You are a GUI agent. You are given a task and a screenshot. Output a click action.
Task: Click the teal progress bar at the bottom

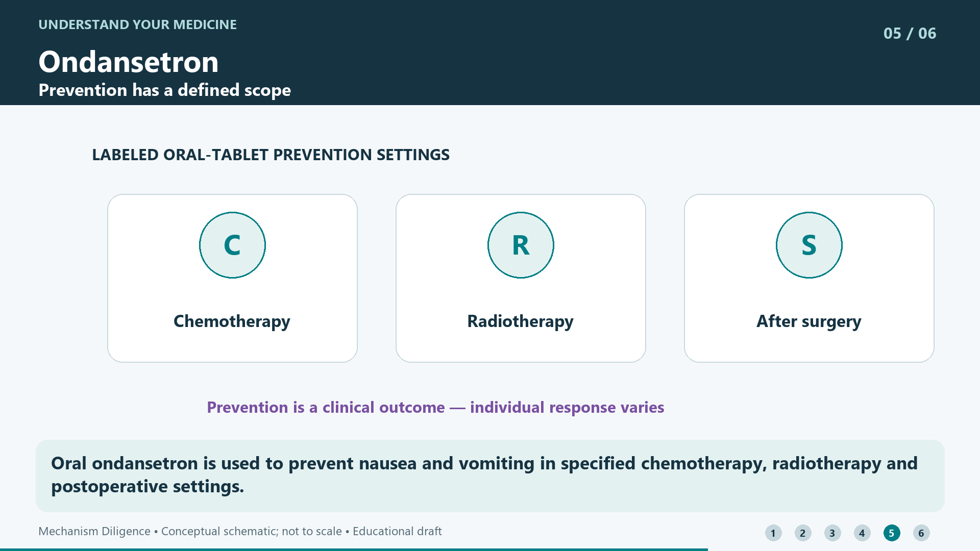click(354, 549)
